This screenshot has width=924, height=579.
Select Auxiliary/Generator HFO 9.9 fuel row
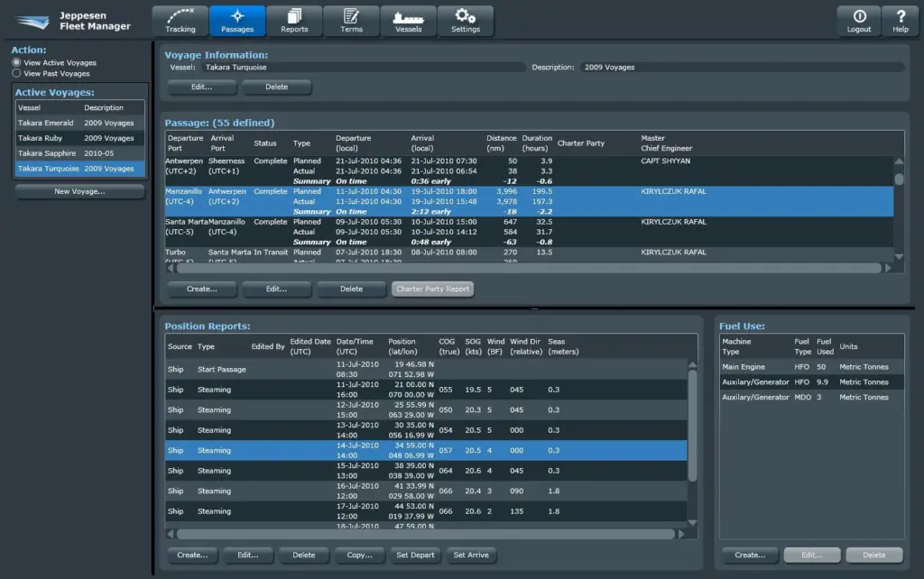point(811,382)
